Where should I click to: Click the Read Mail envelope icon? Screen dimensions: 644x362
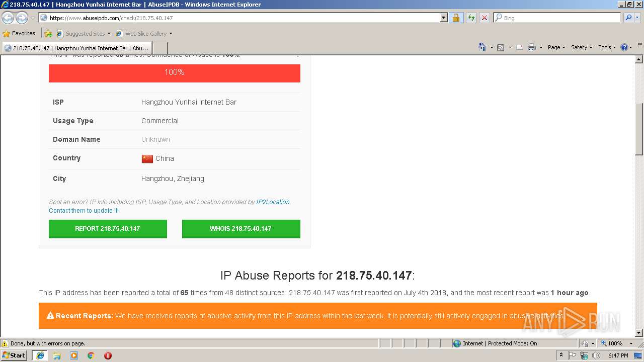520,47
